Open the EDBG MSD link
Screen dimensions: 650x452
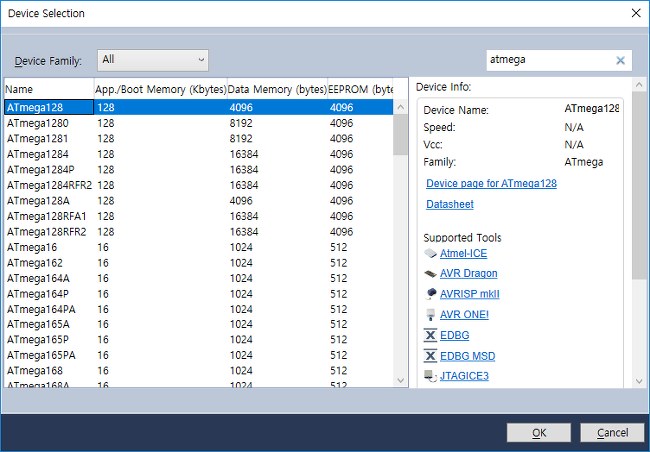(468, 356)
